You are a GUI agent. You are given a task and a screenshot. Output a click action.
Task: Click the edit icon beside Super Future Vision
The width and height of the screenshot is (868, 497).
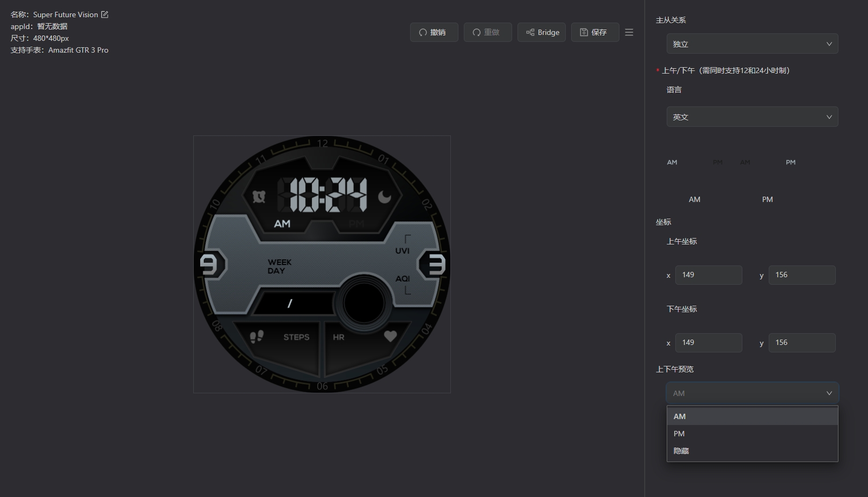click(x=105, y=15)
